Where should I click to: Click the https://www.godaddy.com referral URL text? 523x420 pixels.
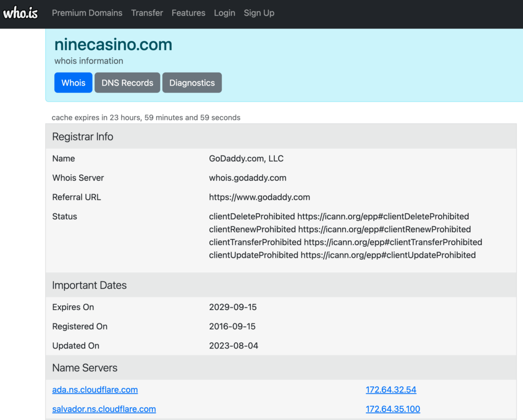259,197
